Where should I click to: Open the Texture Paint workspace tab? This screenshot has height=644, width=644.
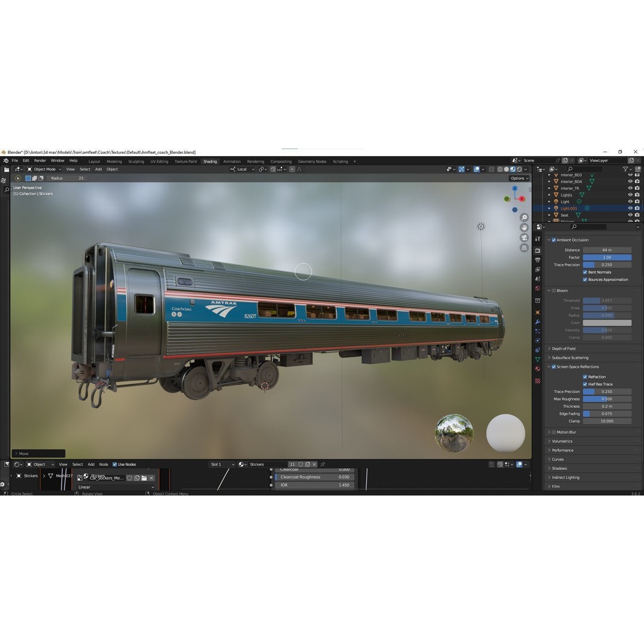tap(185, 162)
